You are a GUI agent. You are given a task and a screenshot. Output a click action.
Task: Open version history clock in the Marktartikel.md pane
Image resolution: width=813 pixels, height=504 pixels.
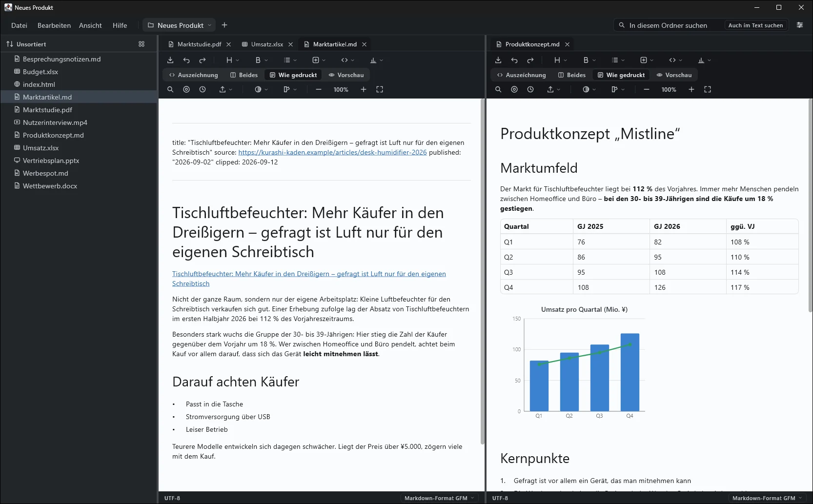point(203,89)
